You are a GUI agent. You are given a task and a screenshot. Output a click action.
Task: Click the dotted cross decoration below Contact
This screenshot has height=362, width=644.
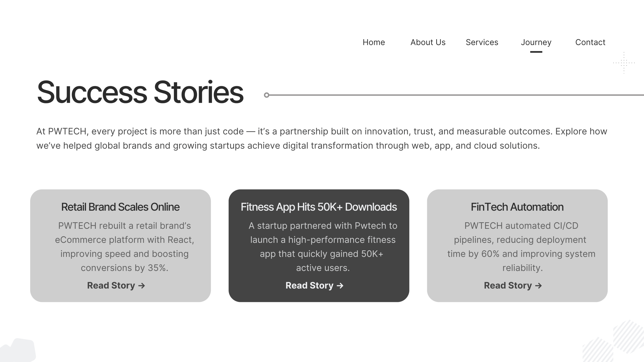(624, 63)
